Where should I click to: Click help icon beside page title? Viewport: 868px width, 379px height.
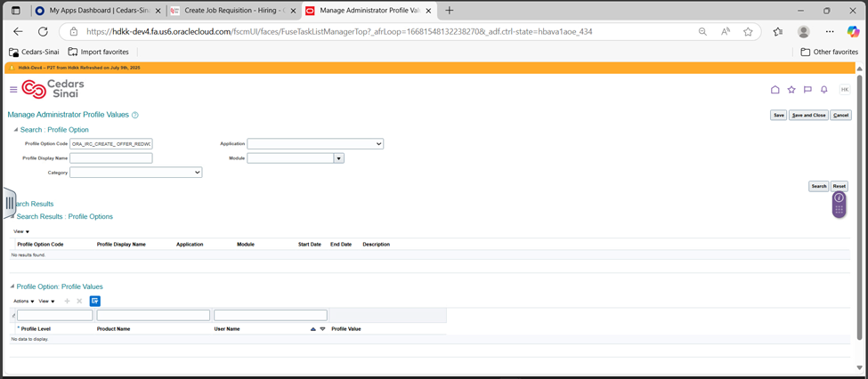[135, 115]
